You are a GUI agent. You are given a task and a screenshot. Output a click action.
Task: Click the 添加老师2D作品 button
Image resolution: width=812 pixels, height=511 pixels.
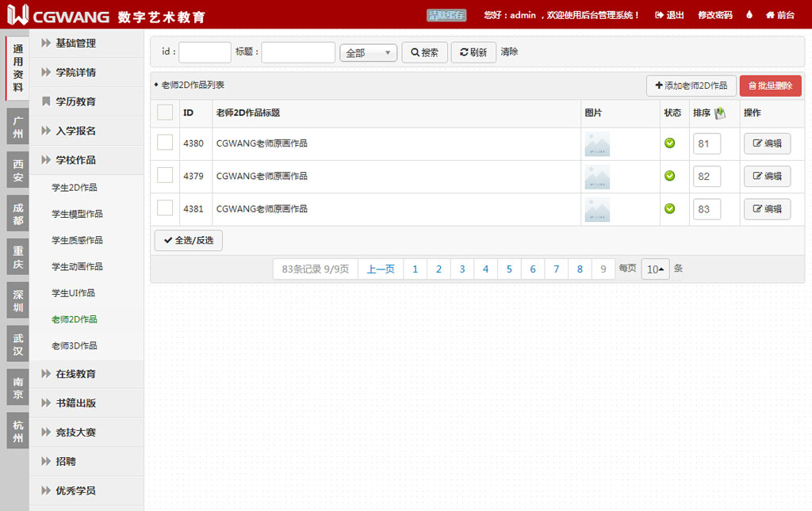[691, 86]
